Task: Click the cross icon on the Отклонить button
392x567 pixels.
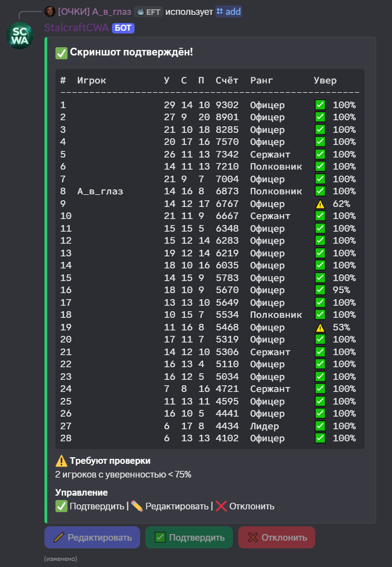Action: click(x=253, y=537)
